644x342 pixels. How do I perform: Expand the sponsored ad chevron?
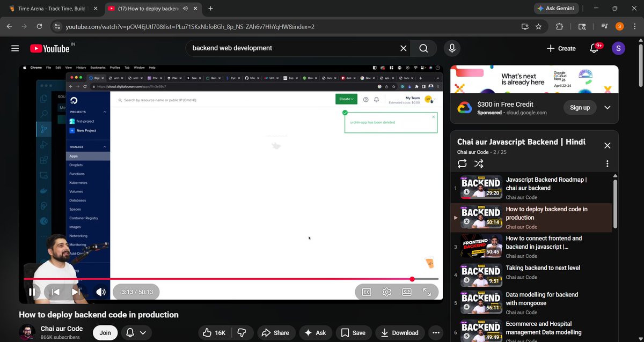(608, 108)
